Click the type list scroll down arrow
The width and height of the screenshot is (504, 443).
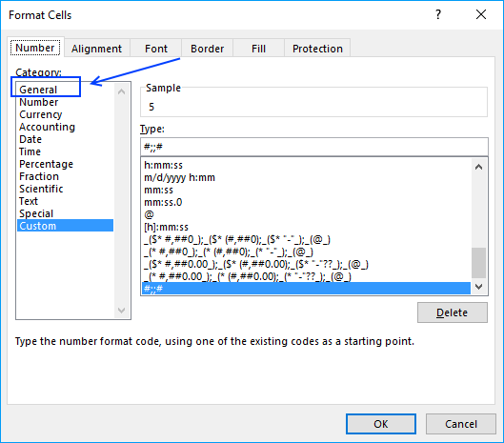tap(478, 287)
